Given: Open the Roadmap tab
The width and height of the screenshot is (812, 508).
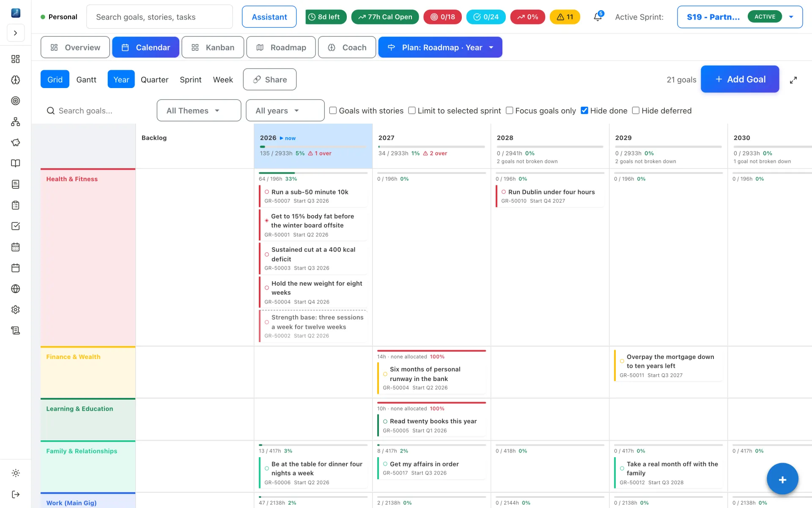Looking at the screenshot, I should pyautogui.click(x=281, y=47).
